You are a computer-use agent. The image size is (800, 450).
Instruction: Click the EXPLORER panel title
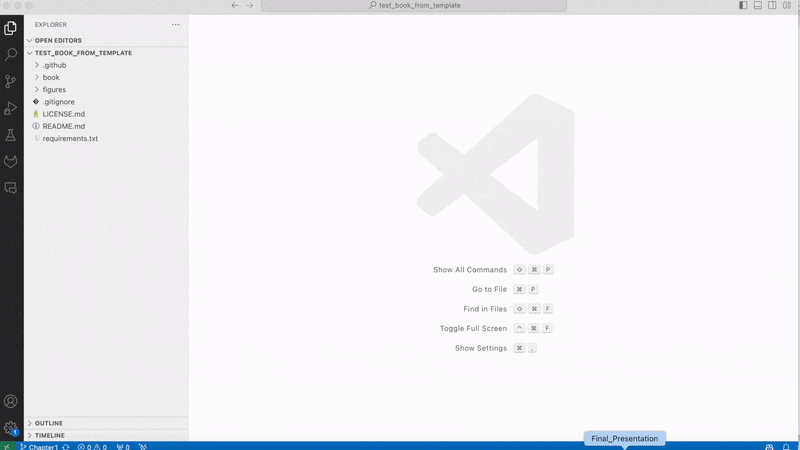[x=51, y=24]
